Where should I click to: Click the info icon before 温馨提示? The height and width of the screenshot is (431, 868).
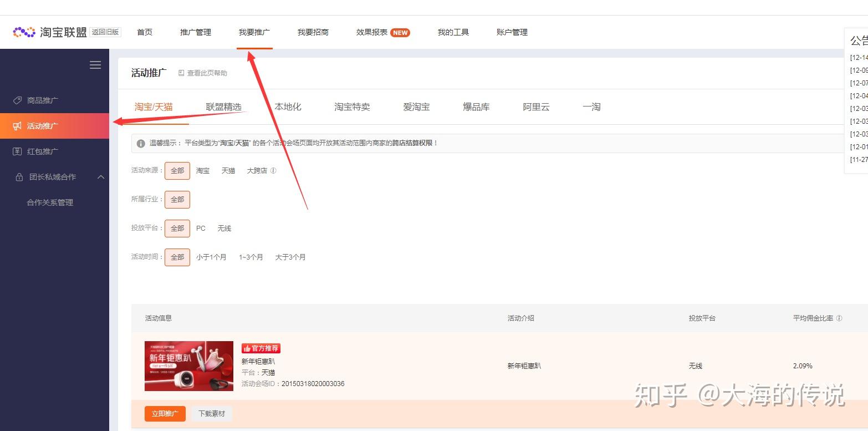(141, 143)
